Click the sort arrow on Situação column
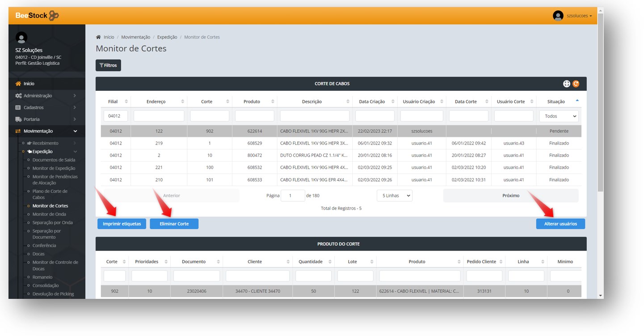 coord(577,101)
